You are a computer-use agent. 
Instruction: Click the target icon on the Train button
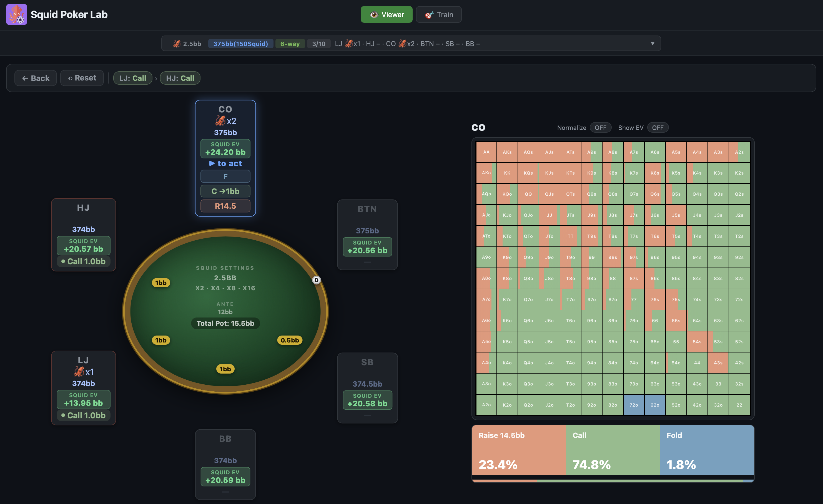coord(429,14)
